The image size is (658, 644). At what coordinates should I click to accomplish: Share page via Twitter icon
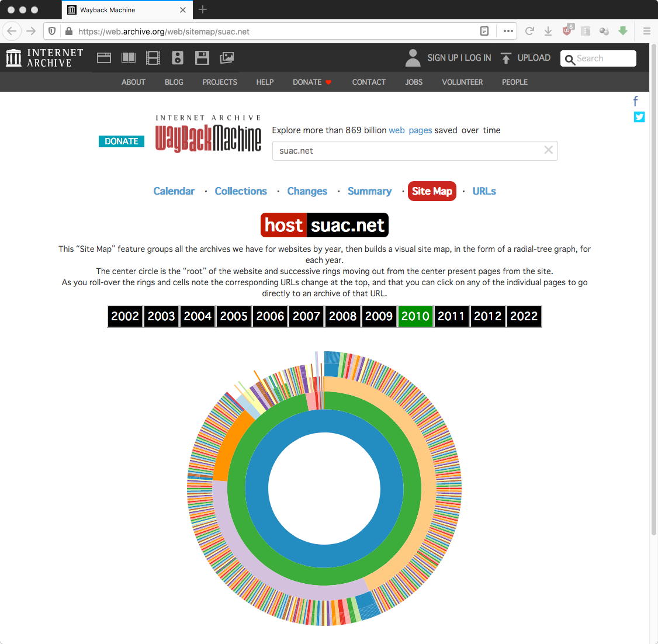pos(639,117)
